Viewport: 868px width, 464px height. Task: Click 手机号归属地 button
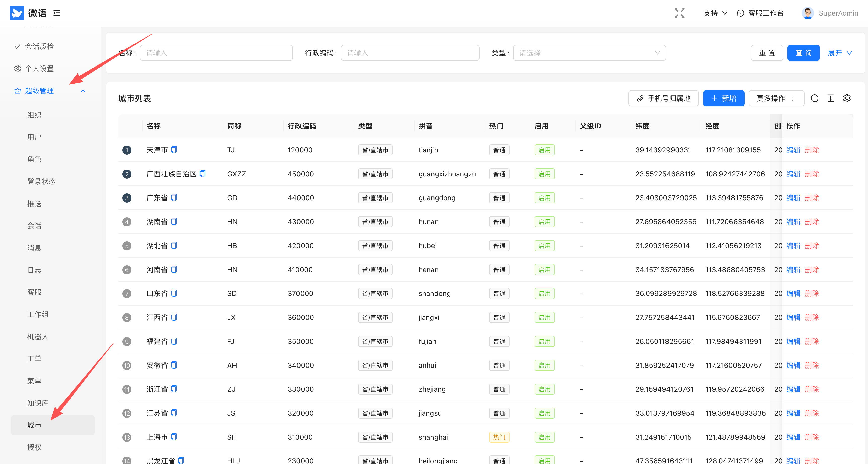[663, 98]
